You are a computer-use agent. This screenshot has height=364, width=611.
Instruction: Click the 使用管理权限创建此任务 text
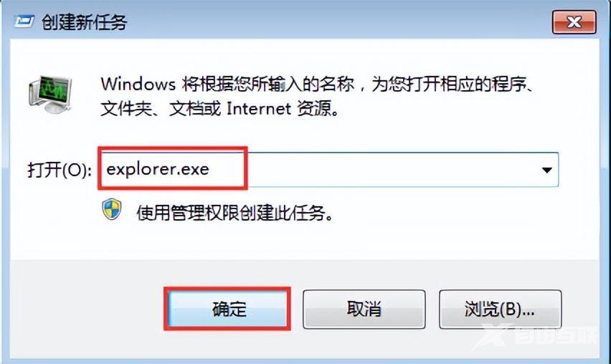[x=235, y=213]
